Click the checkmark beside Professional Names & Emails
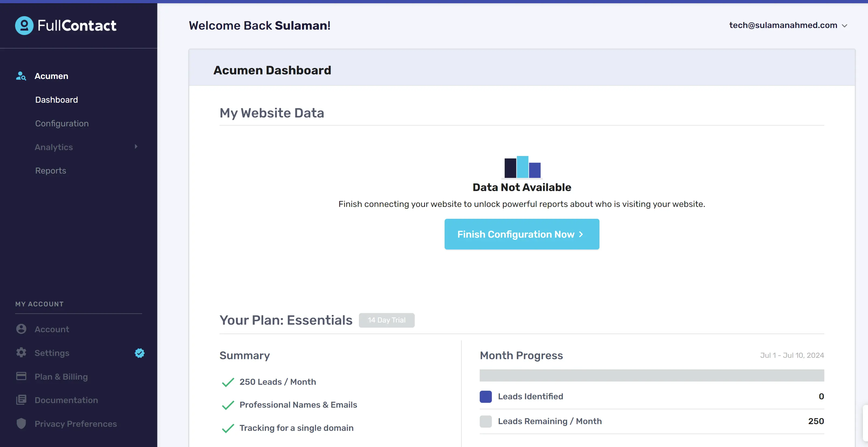This screenshot has height=447, width=868. click(228, 405)
